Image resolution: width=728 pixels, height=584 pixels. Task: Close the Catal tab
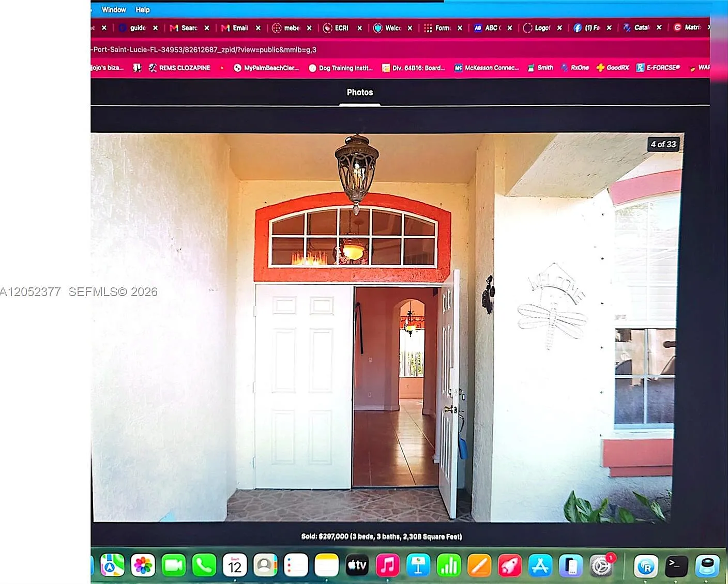[x=659, y=28]
